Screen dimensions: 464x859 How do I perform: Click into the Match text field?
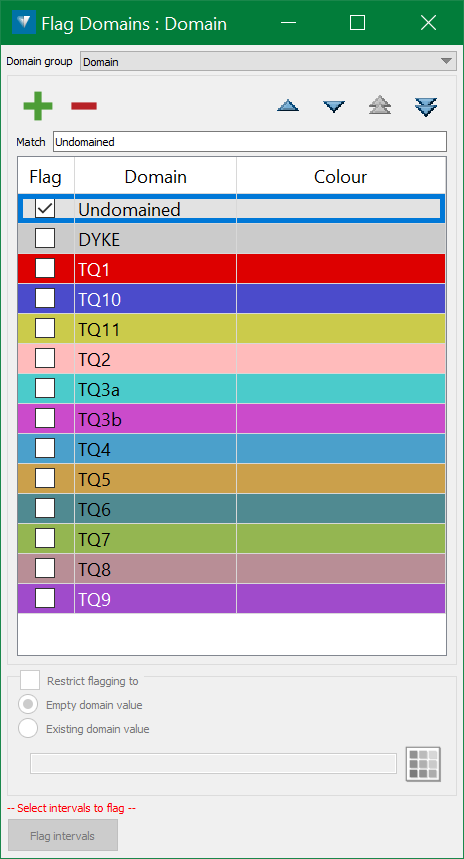tap(250, 141)
